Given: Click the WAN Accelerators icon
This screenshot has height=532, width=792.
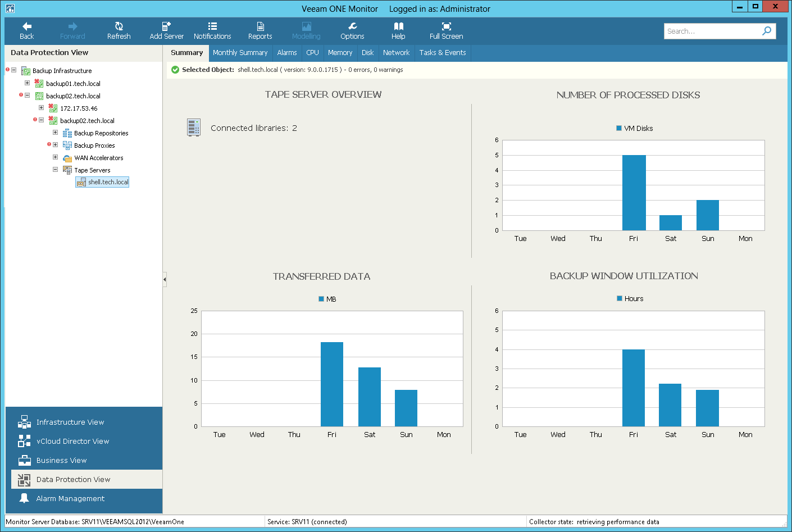Looking at the screenshot, I should [67, 158].
